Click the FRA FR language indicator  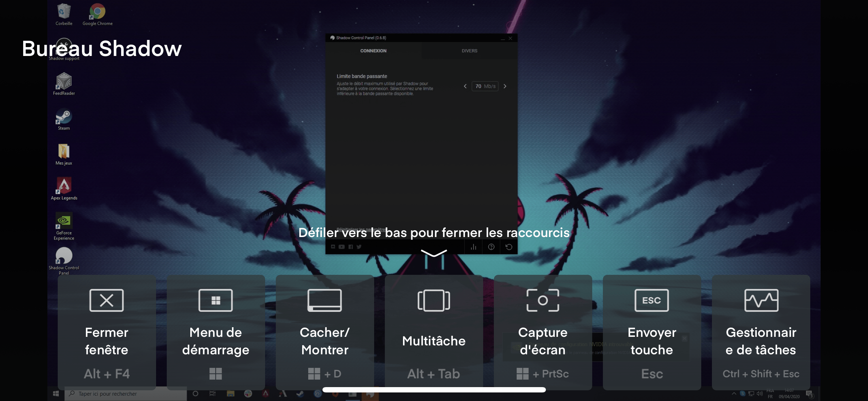(x=770, y=394)
